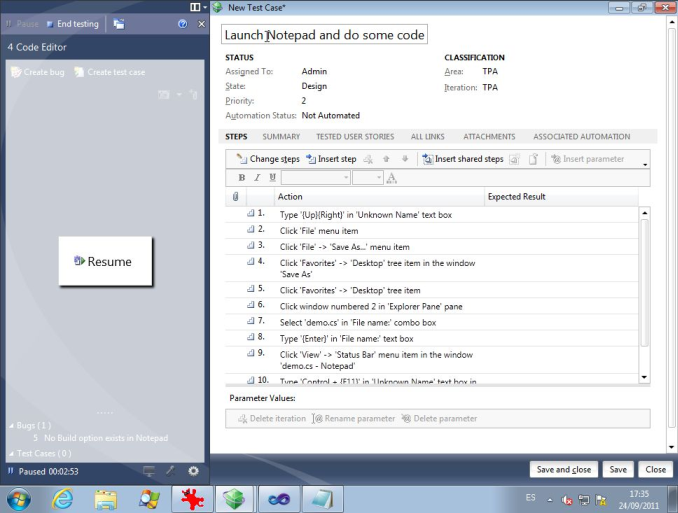The height and width of the screenshot is (513, 678).
Task: Click the Insert shared steps icon
Action: pyautogui.click(x=427, y=159)
